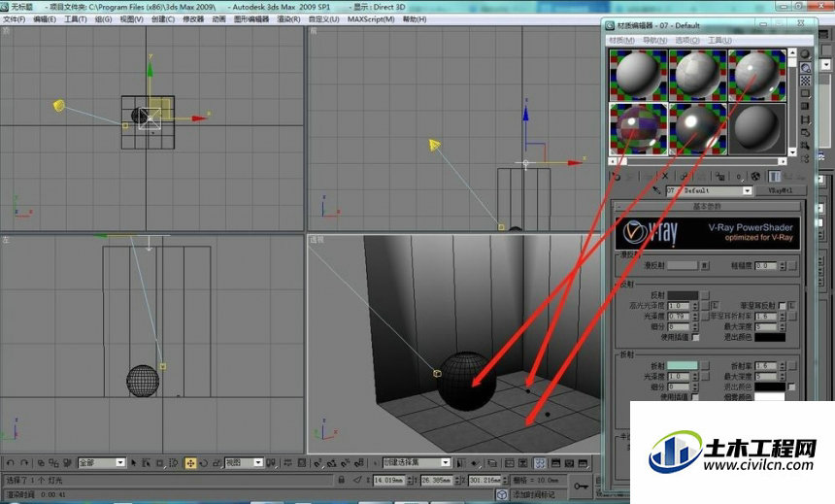The image size is (835, 504).
Task: Click the key icon for set keys
Action: tap(581, 487)
